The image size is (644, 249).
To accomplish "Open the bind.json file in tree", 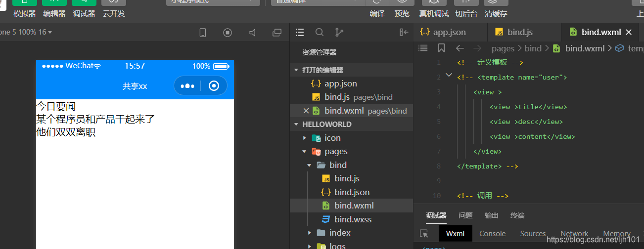I will [351, 192].
